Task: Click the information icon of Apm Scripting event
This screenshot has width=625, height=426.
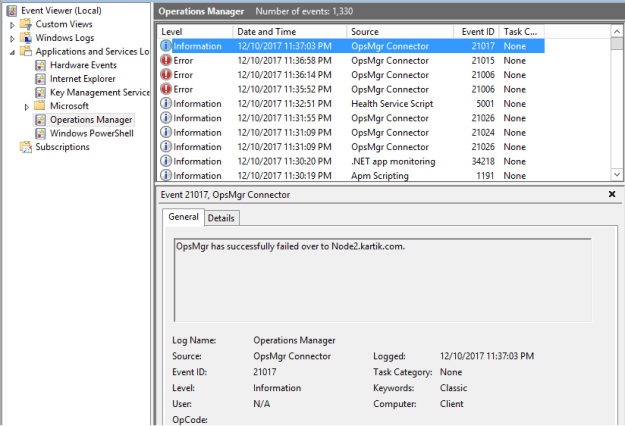Action: pyautogui.click(x=166, y=175)
